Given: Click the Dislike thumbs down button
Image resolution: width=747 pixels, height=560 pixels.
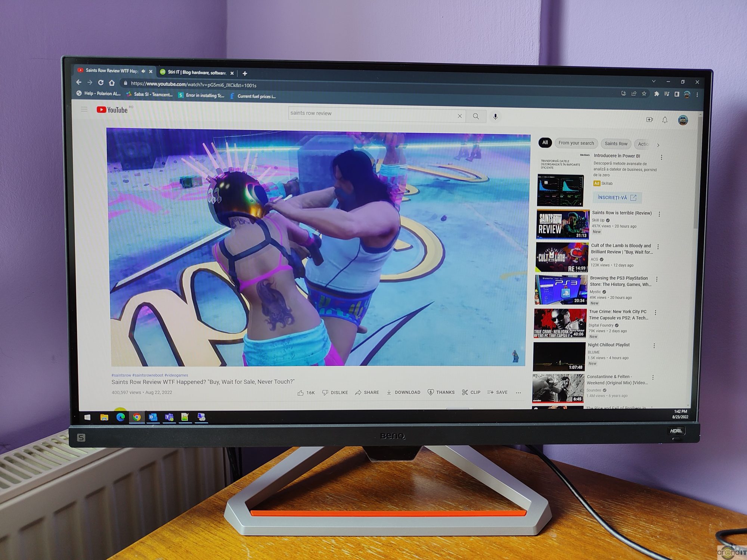Looking at the screenshot, I should click(x=335, y=393).
